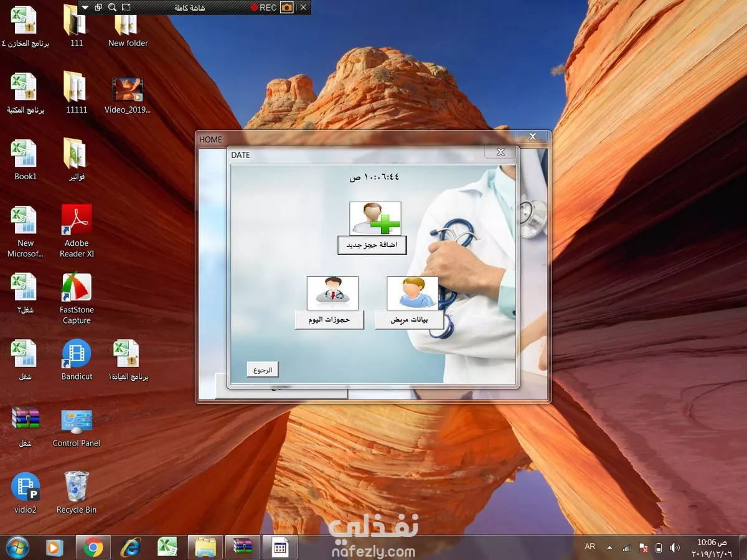Open vidio2 project file icon
Screen dimensions: 747x560
(26, 493)
